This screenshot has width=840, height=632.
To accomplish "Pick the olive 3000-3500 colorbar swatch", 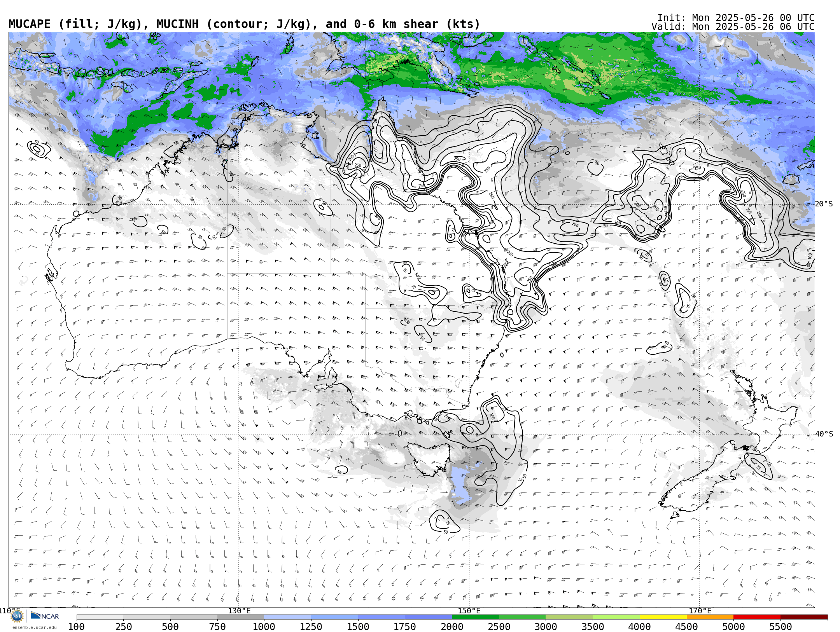I will click(569, 617).
